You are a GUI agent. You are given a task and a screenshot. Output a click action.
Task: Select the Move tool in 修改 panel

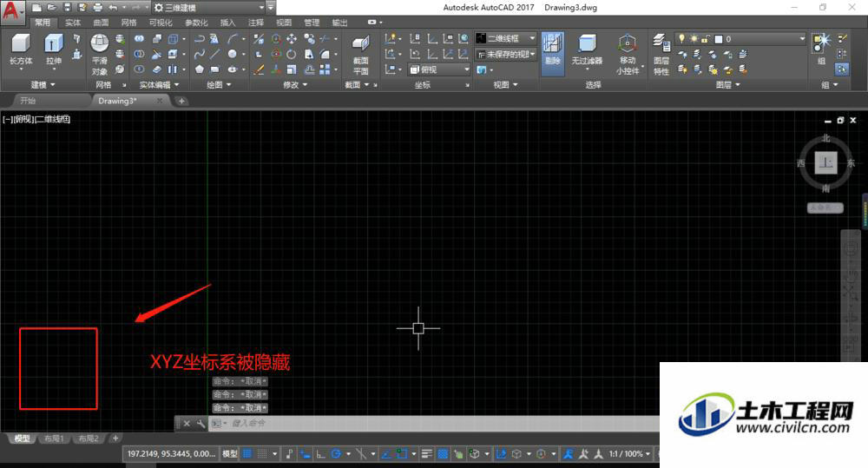pos(291,39)
